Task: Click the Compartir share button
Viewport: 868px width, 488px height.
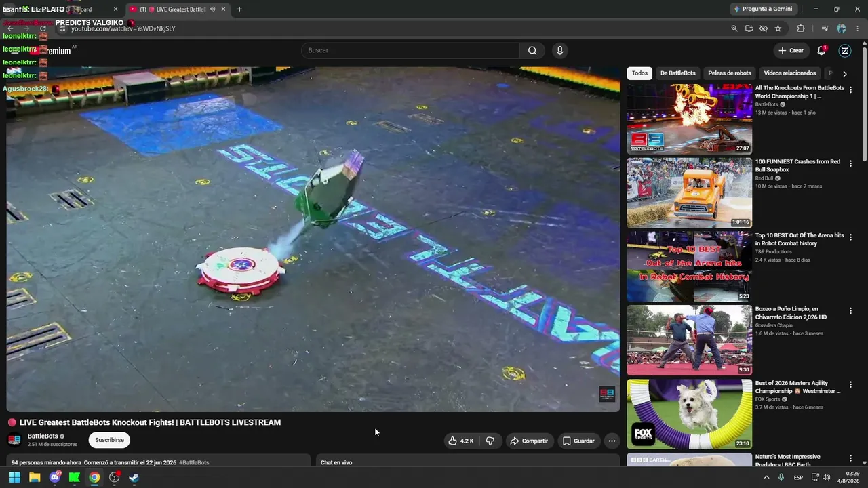Action: pos(529,441)
